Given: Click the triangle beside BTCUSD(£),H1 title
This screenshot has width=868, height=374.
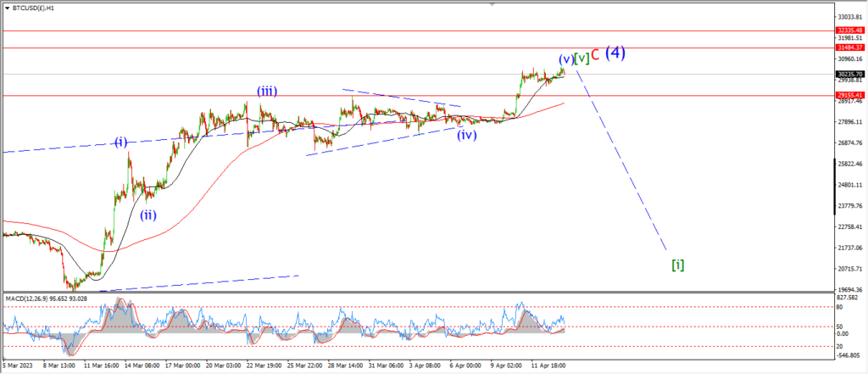Looking at the screenshot, I should pyautogui.click(x=7, y=8).
